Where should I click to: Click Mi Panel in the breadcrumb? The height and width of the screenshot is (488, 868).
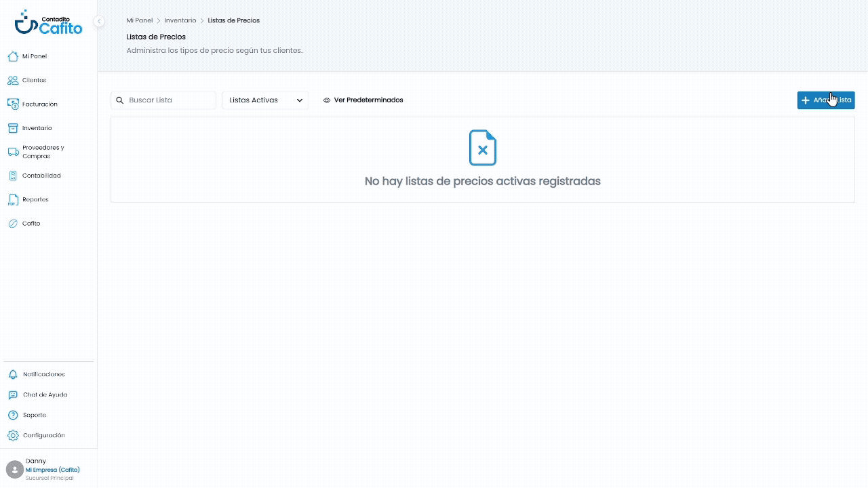(x=140, y=20)
